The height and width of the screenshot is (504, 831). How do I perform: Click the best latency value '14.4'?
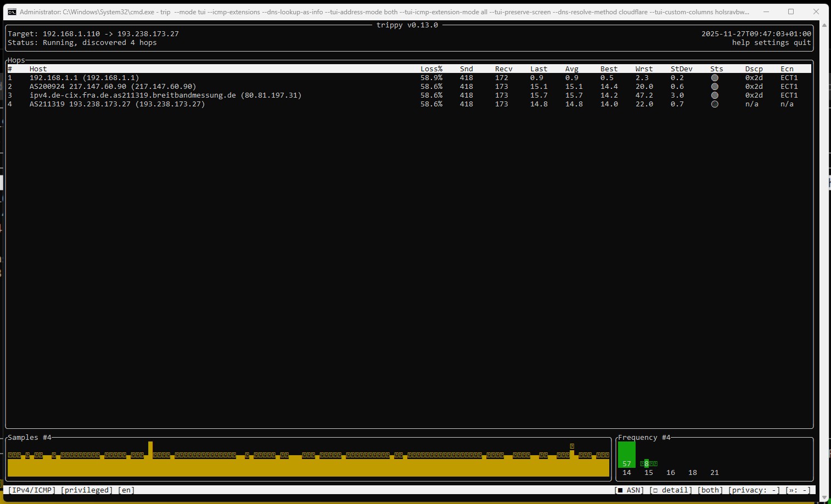coord(609,87)
